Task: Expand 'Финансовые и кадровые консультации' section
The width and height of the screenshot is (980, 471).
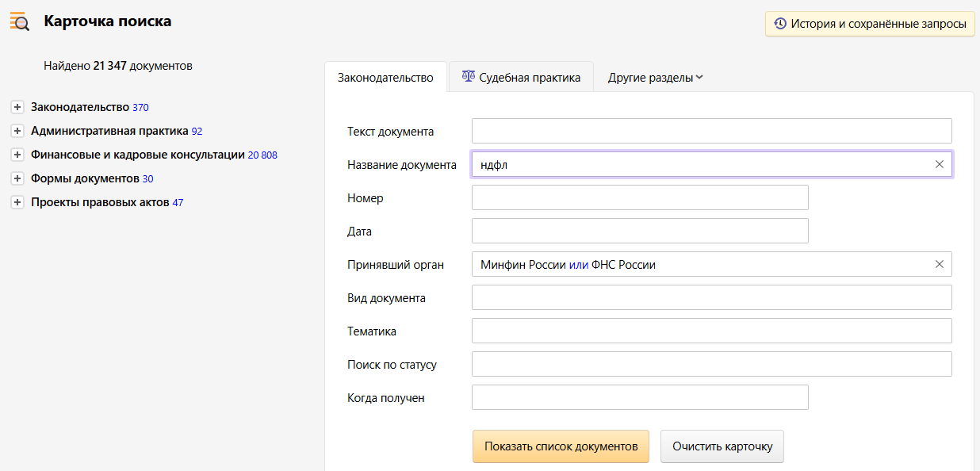Action: tap(17, 155)
